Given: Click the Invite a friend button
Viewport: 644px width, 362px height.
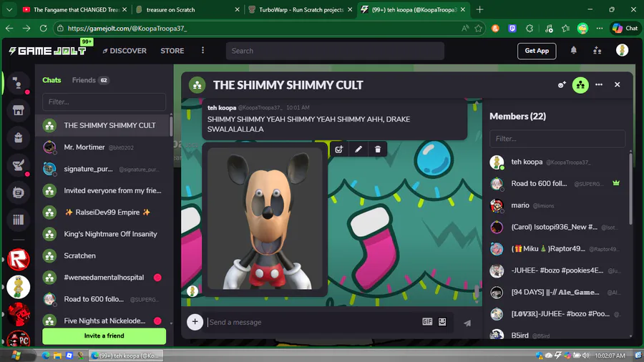Looking at the screenshot, I should click(104, 336).
